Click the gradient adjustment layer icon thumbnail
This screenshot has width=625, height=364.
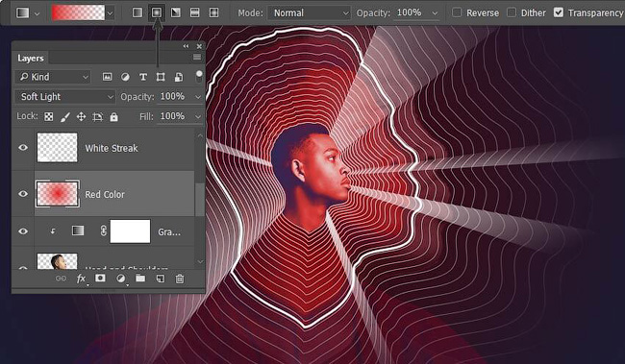pyautogui.click(x=78, y=231)
